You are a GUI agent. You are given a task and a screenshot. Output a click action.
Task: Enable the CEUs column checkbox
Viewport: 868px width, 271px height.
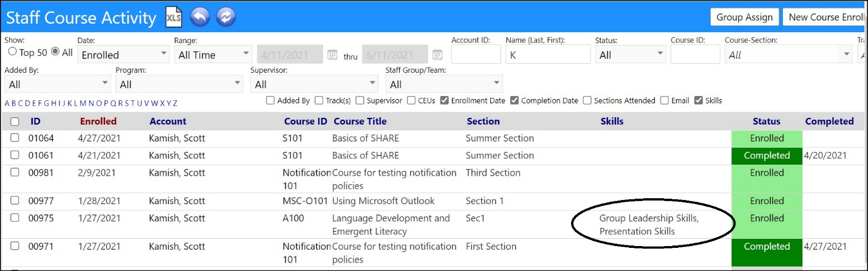tap(412, 101)
